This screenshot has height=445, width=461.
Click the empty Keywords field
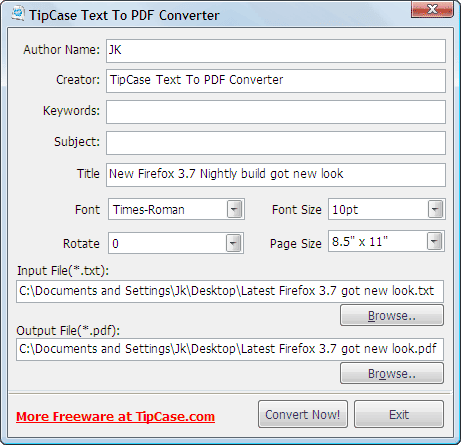pos(276,112)
